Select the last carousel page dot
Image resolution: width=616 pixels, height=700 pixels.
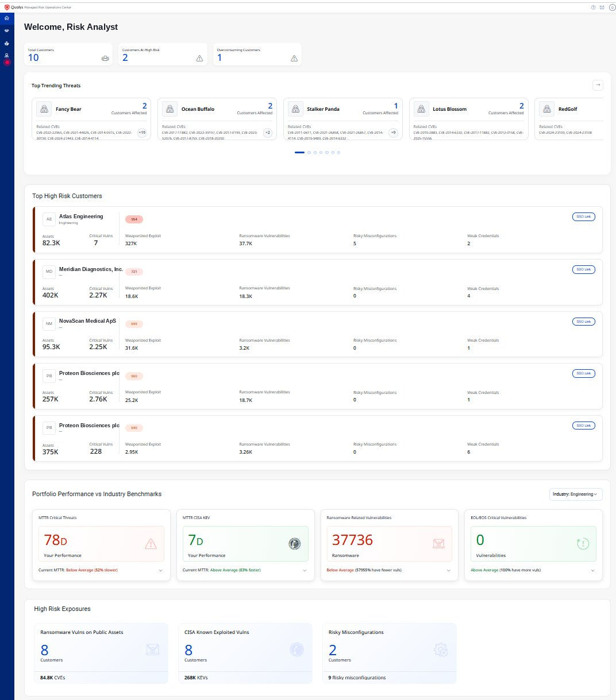coord(339,153)
